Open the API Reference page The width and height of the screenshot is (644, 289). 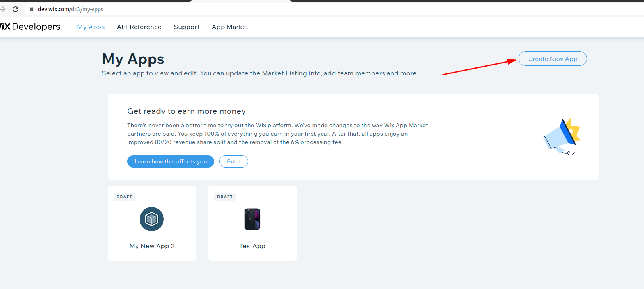point(139,27)
